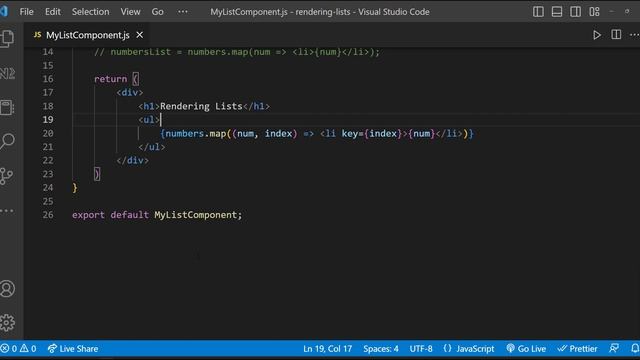
Task: Launch Go Live server
Action: click(x=526, y=349)
